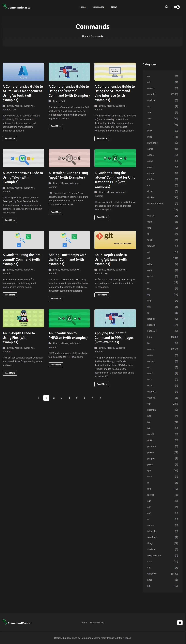Open the Privacy Policy footer link
The height and width of the screenshot is (644, 186).
pyautogui.click(x=97, y=622)
